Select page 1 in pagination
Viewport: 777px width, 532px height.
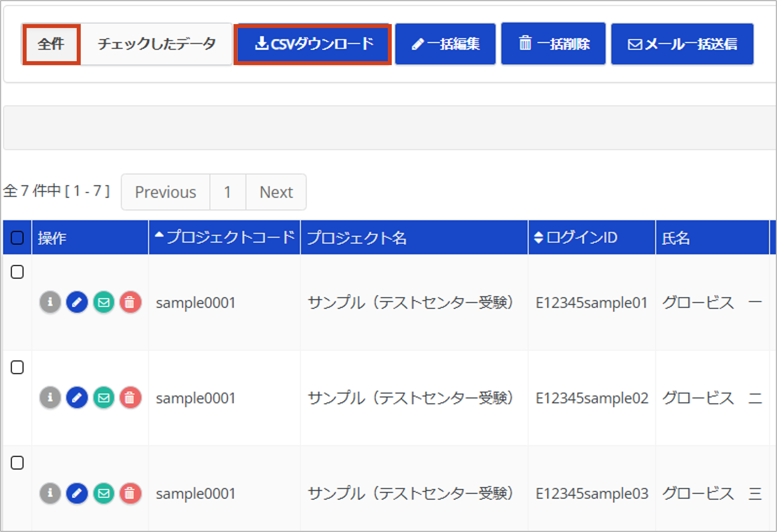[228, 192]
